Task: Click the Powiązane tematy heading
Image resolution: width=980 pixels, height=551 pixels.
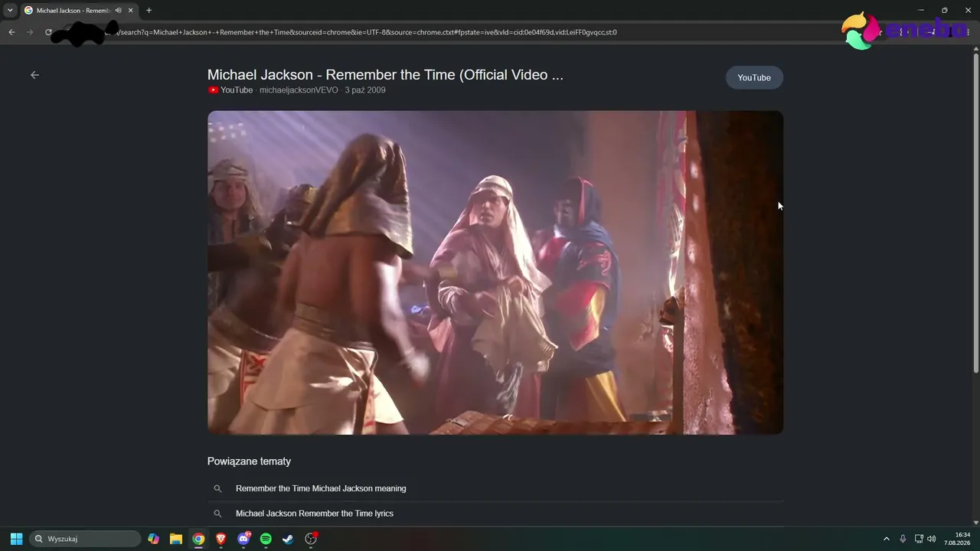Action: (x=249, y=461)
